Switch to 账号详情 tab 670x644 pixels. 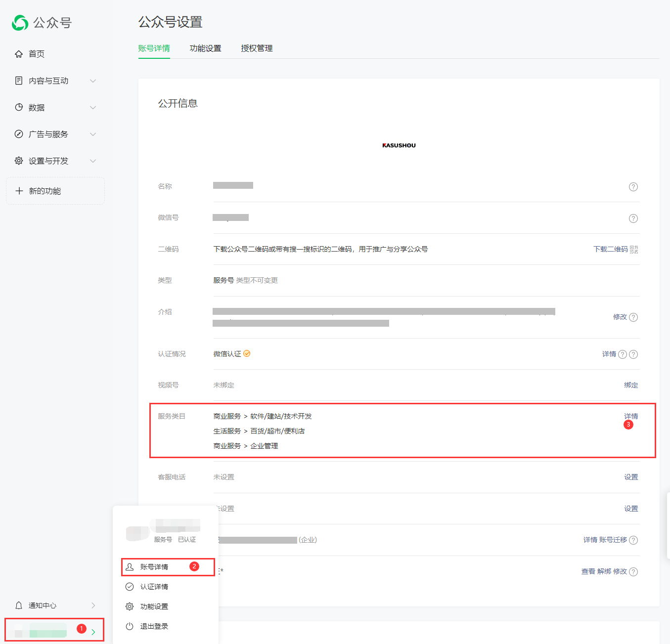(x=154, y=48)
